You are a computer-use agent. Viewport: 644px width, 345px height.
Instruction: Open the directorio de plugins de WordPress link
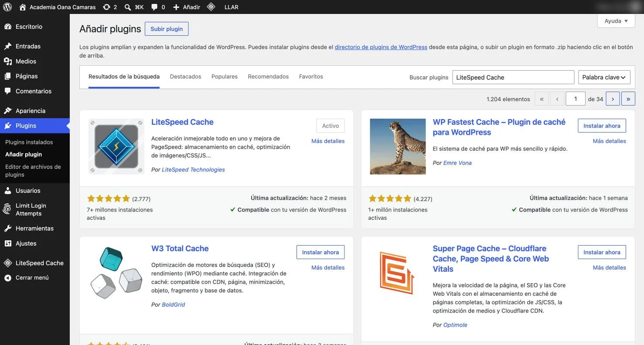click(x=381, y=47)
